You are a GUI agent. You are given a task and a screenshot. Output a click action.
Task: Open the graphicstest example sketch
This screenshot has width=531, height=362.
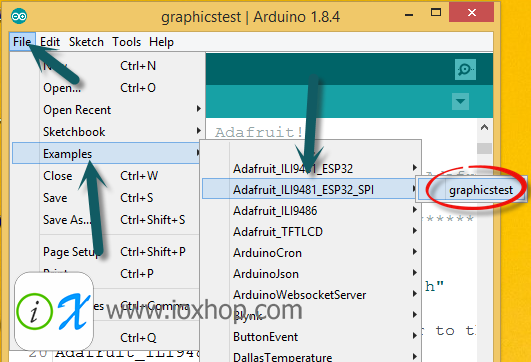point(472,190)
